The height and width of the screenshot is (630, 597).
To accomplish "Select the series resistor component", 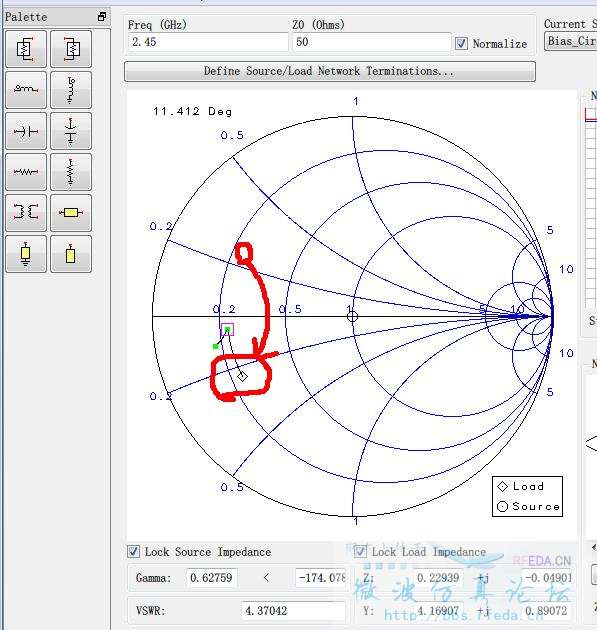I will [x=26, y=172].
